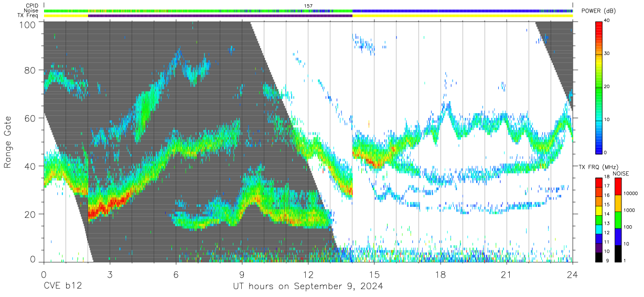644x297 pixels.
Task: Click the 16 label in TX FRQ legend
Action: 607,195
